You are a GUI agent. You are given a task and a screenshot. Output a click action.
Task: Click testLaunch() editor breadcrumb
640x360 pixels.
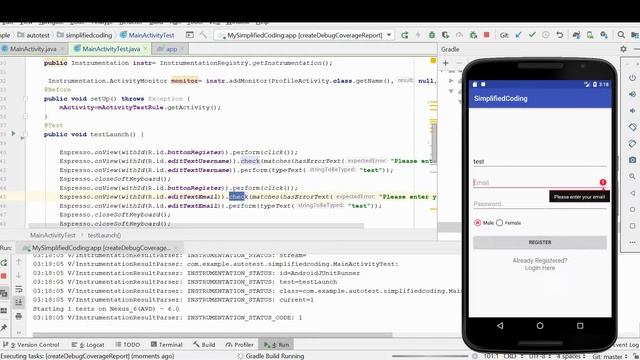point(104,235)
